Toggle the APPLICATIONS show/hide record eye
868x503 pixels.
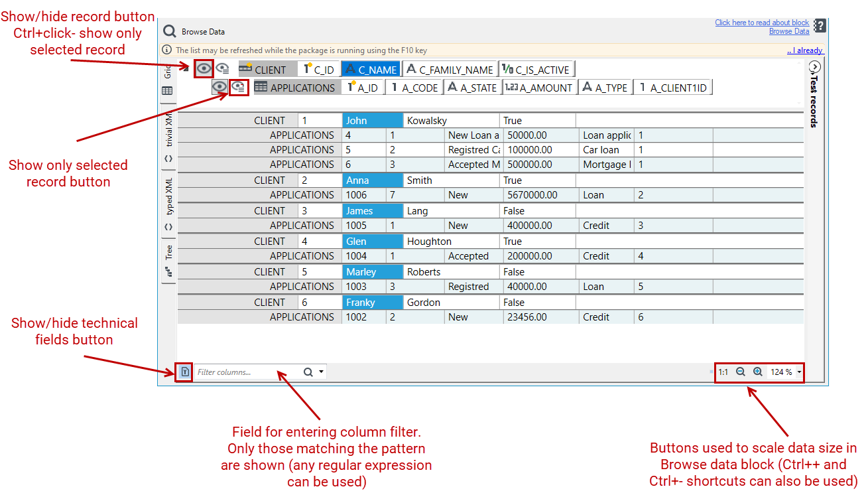click(219, 87)
